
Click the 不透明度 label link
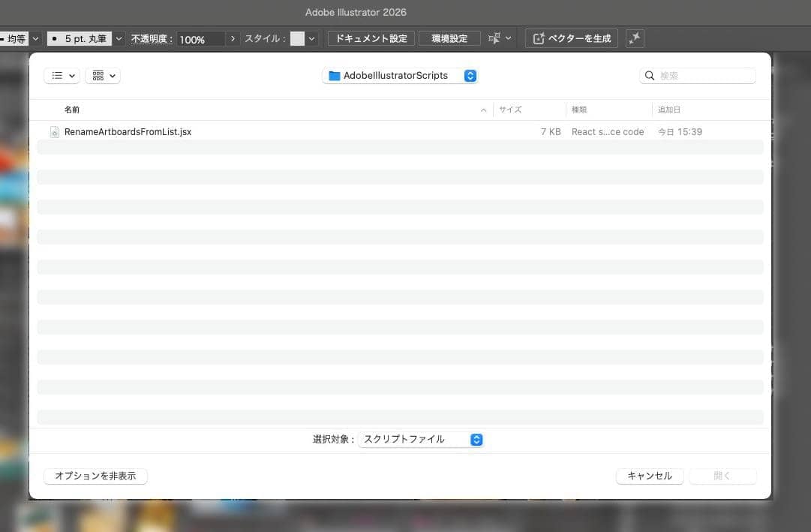pos(152,39)
